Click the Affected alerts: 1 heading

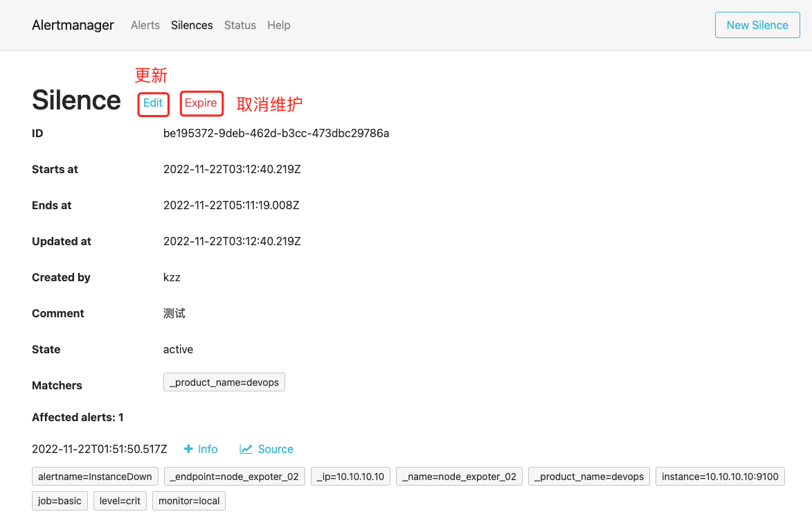pos(78,418)
